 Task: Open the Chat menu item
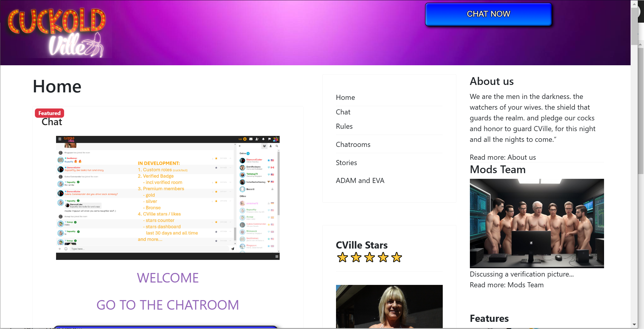(x=343, y=112)
